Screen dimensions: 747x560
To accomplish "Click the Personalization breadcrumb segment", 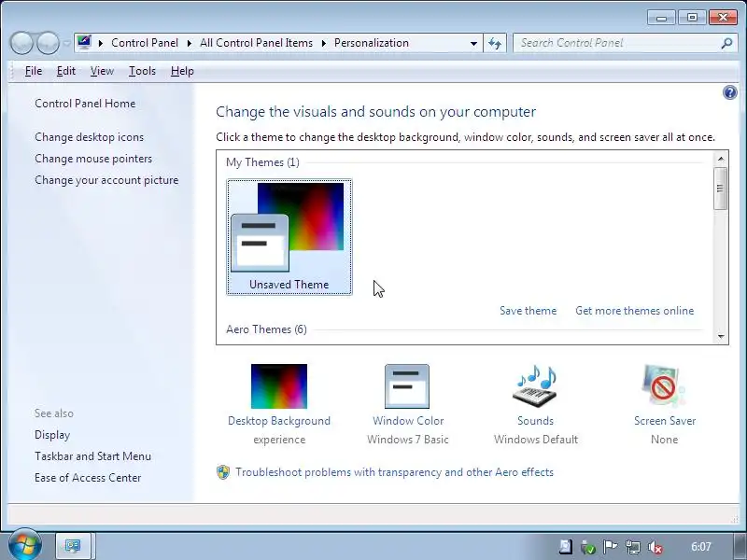I will tap(371, 43).
